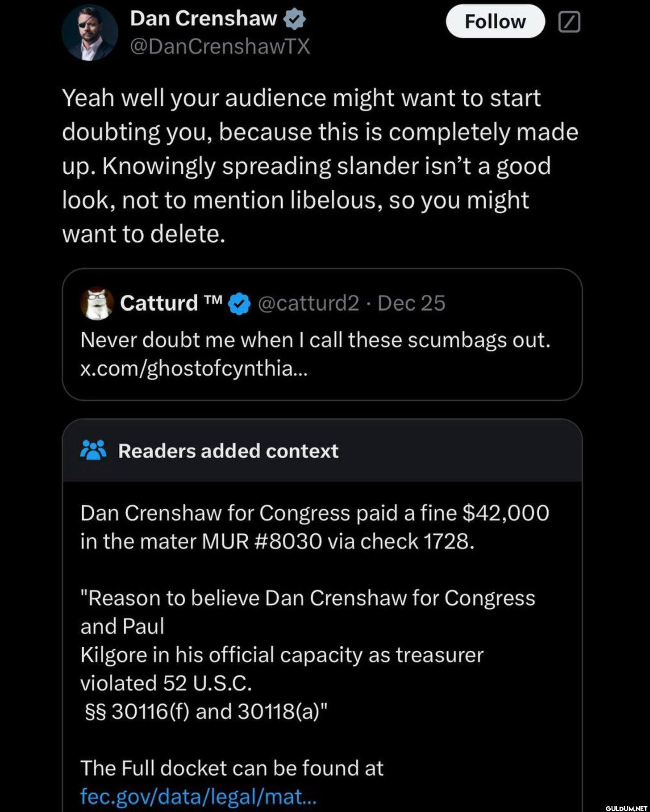Image resolution: width=650 pixels, height=812 pixels.
Task: Click the Dec 25 timestamp
Action: click(411, 303)
